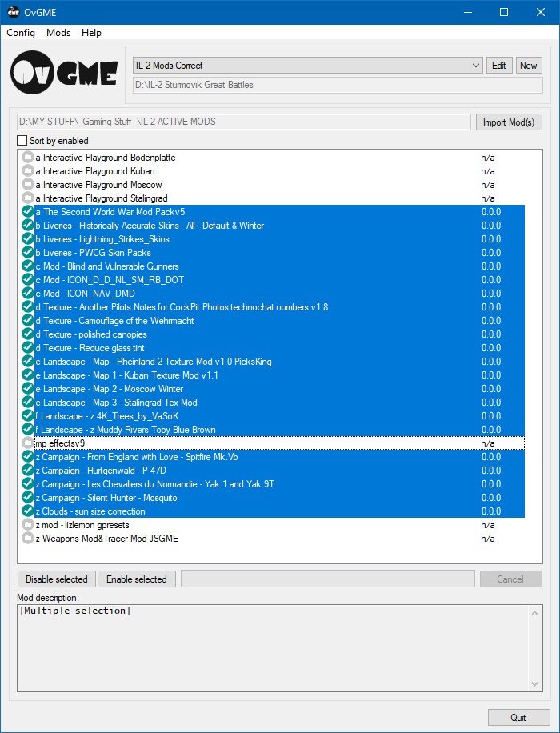
Task: Click the grey status icon of lizlemon gpresets
Action: tap(27, 524)
